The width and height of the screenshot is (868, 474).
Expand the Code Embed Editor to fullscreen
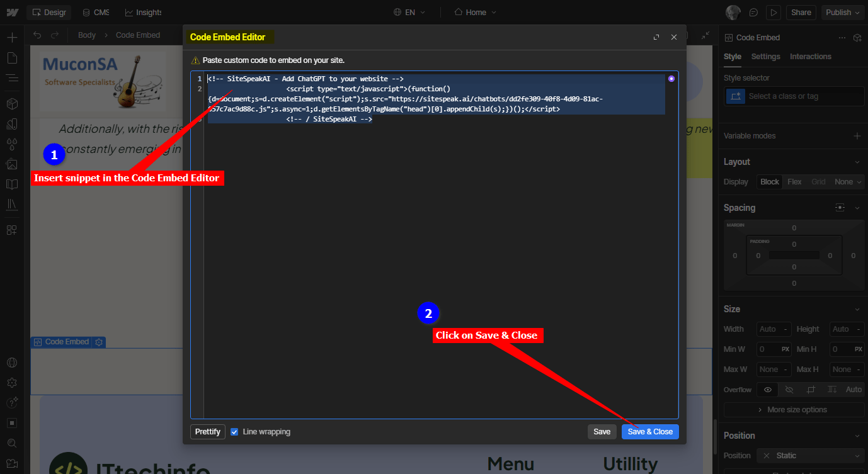[x=656, y=37]
